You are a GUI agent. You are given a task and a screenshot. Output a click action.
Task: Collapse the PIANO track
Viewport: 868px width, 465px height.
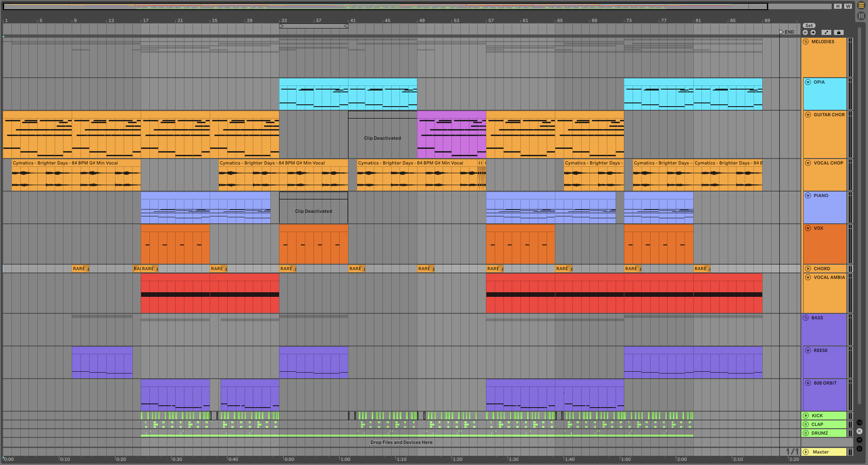point(808,196)
